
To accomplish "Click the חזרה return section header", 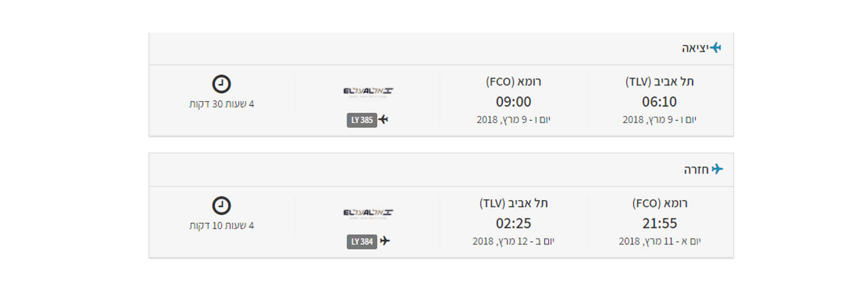I will (696, 170).
